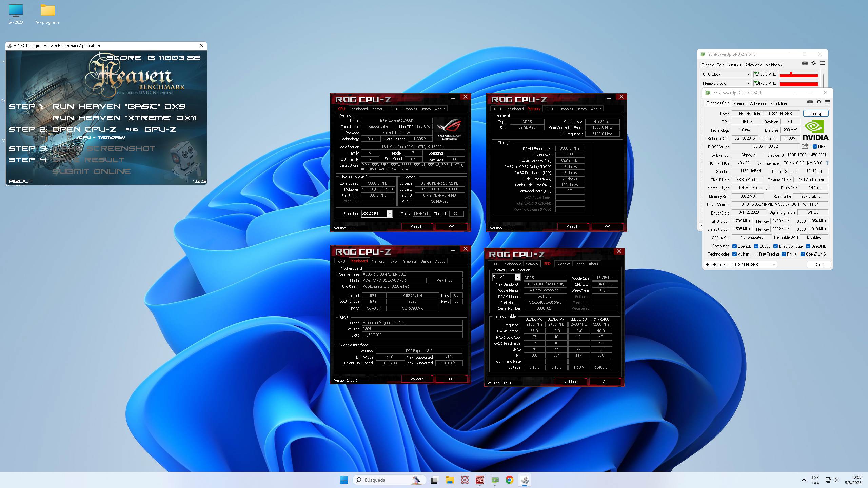Click the GPU Clock red sensor graph
868x488 pixels.
tap(798, 74)
